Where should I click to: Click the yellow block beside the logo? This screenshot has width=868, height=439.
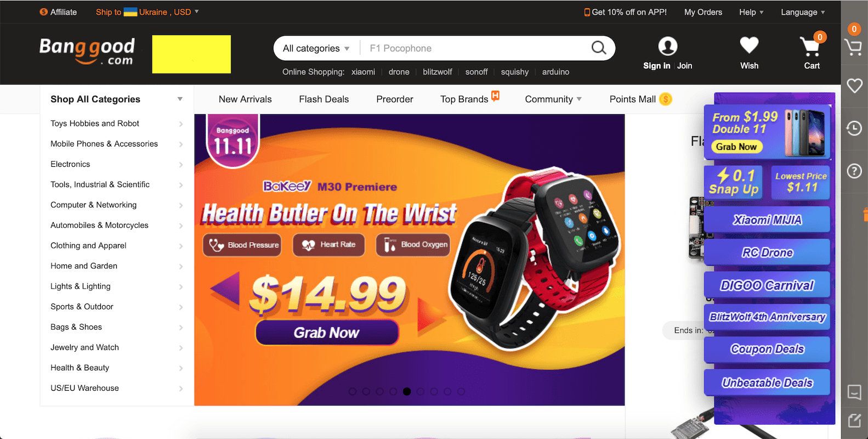point(191,54)
